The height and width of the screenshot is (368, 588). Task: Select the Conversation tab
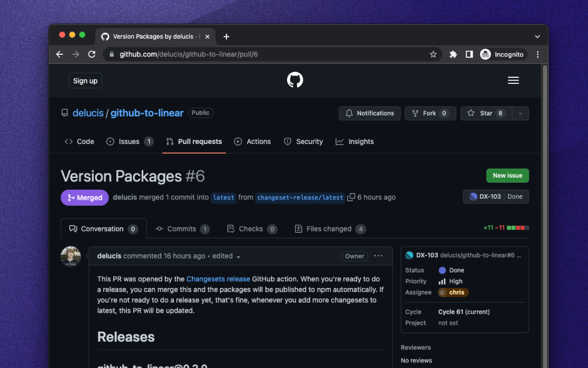coord(104,229)
